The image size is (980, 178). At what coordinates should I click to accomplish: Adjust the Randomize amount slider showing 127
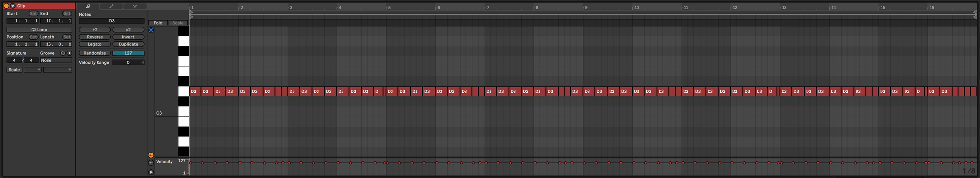coord(128,53)
